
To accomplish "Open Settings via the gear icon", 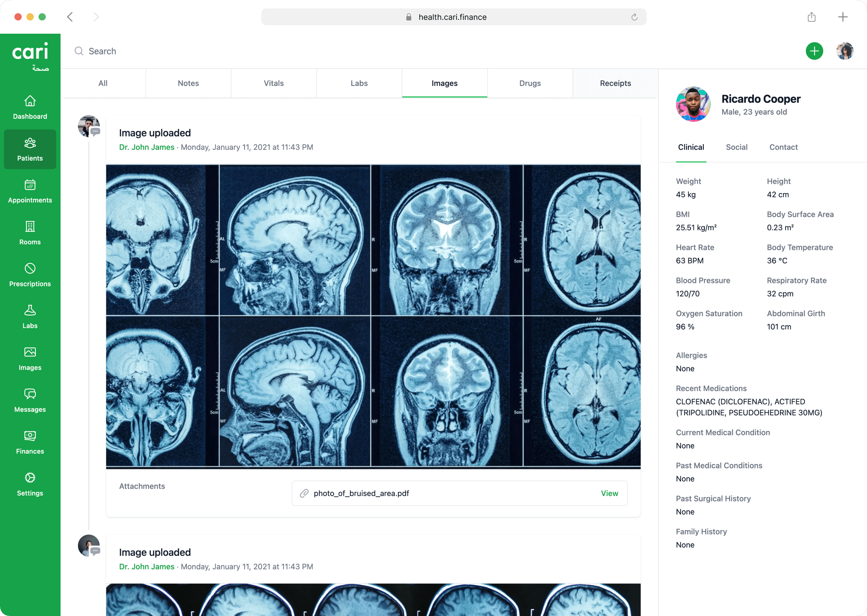I will click(x=30, y=484).
